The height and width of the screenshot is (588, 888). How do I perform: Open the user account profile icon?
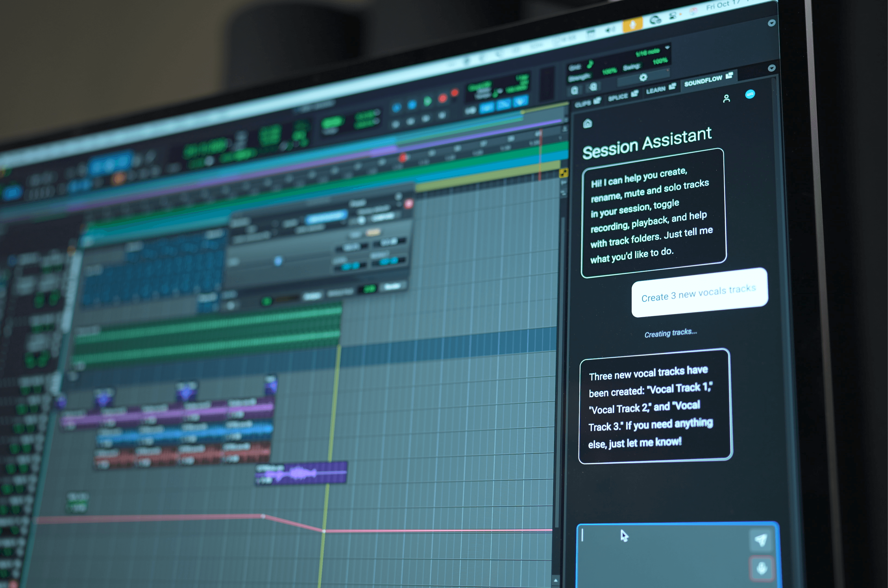pos(726,99)
